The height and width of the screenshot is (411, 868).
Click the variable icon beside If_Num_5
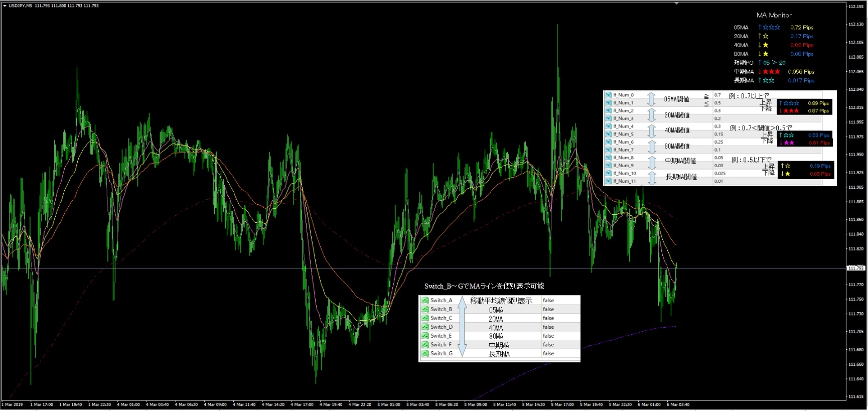(x=608, y=134)
